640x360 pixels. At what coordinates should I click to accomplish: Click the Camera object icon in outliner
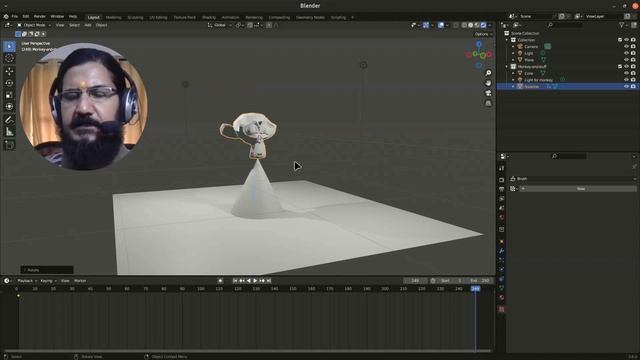click(520, 47)
